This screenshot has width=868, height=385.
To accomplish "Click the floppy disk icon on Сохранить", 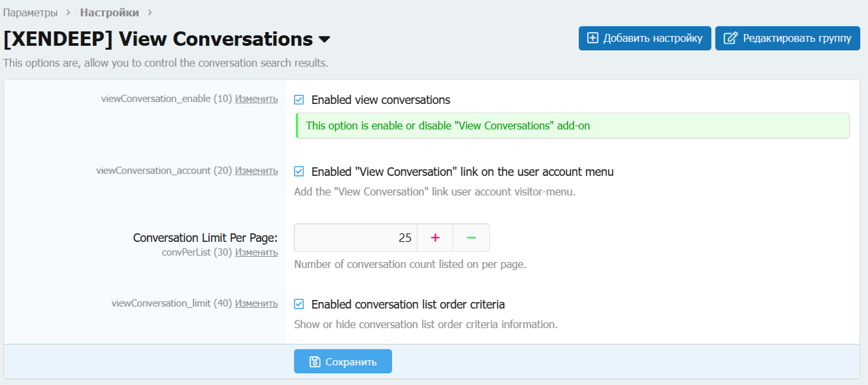I will (x=315, y=361).
